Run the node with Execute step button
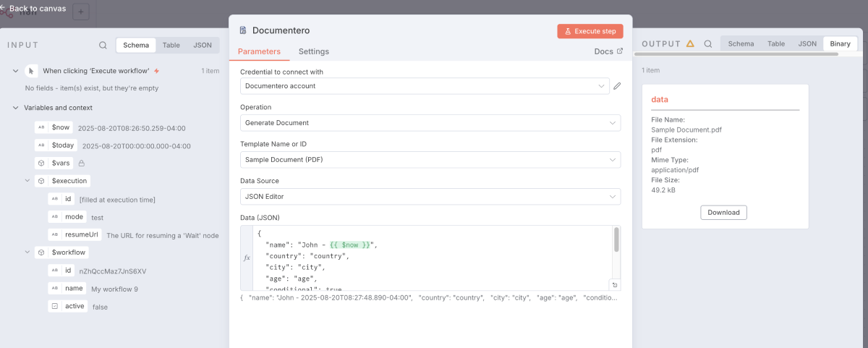868x348 pixels. pyautogui.click(x=590, y=31)
